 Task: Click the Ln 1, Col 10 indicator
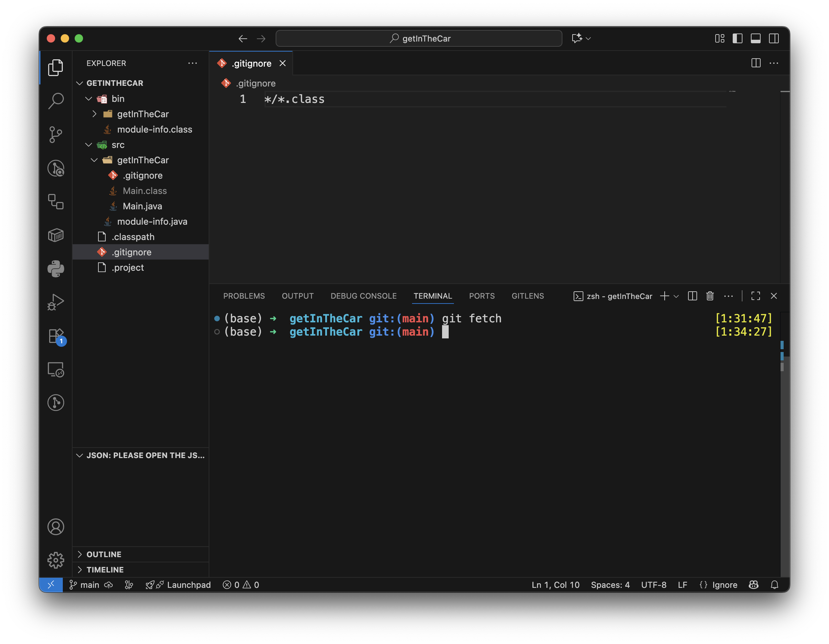(555, 585)
